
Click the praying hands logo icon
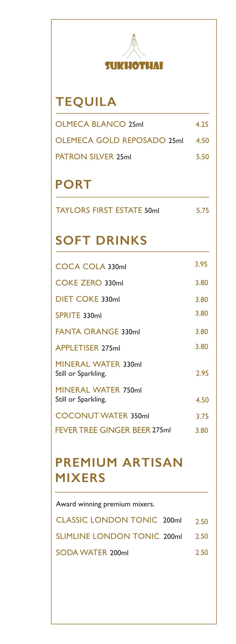(x=134, y=47)
